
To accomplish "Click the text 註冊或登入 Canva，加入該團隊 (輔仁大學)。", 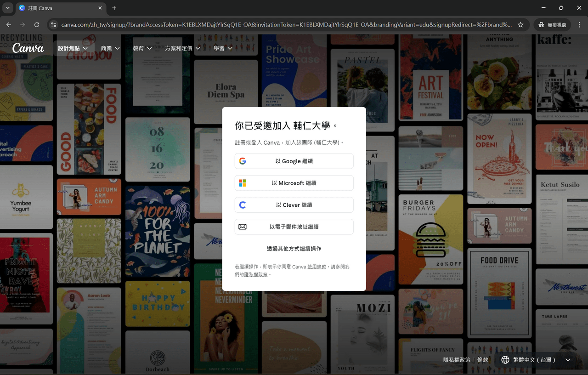I will coord(289,142).
